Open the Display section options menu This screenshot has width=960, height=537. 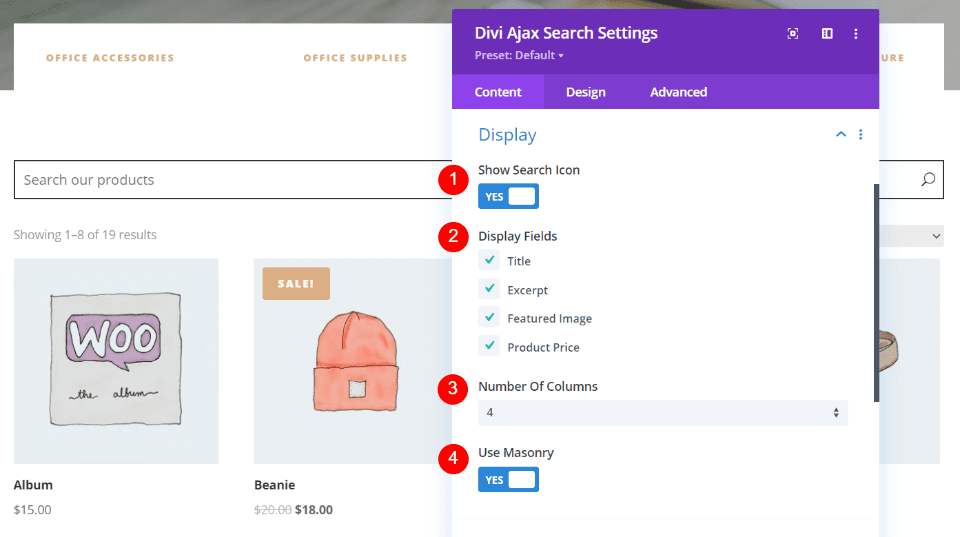[861, 135]
